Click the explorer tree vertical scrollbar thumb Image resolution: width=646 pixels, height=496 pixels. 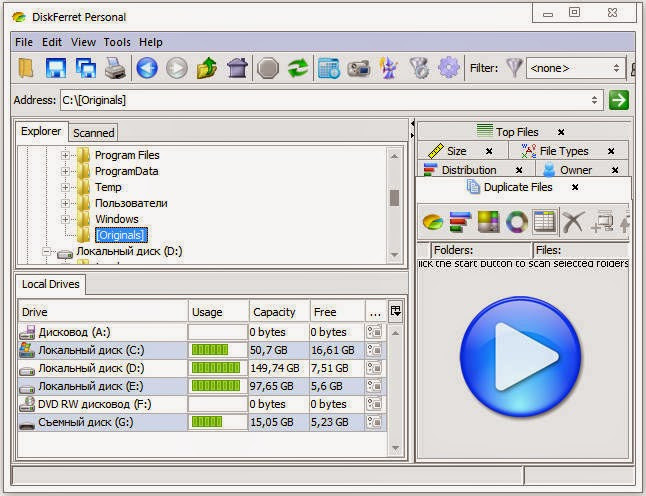394,198
